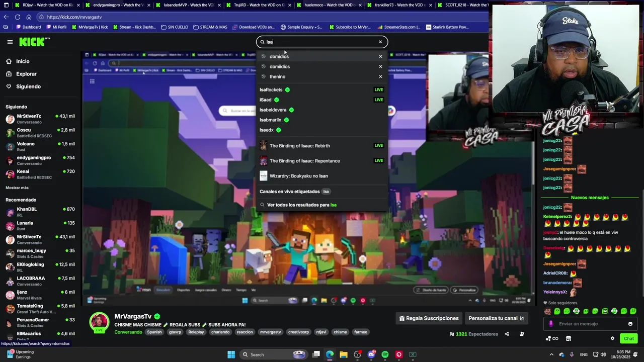The height and width of the screenshot is (362, 644).
Task: Open MrStivenTc in the Siguiendo list
Action: click(40, 119)
